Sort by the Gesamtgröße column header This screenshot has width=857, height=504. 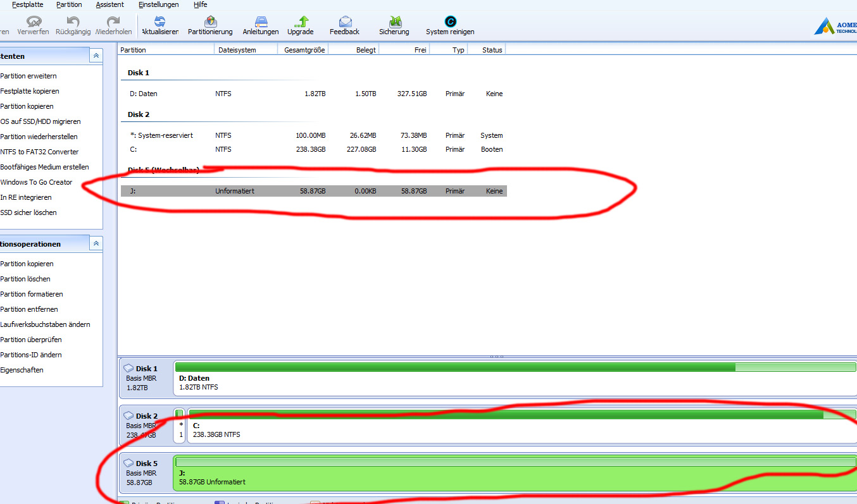[304, 50]
